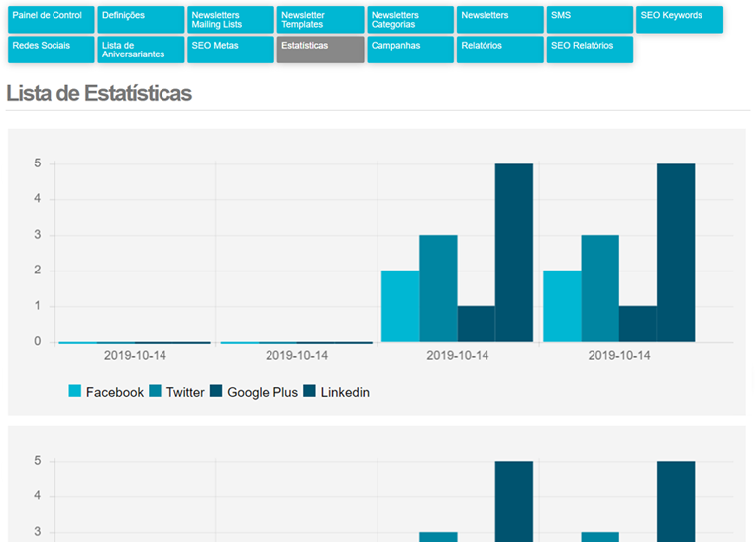Open Newsletters Mailing Lists tab

click(x=231, y=20)
